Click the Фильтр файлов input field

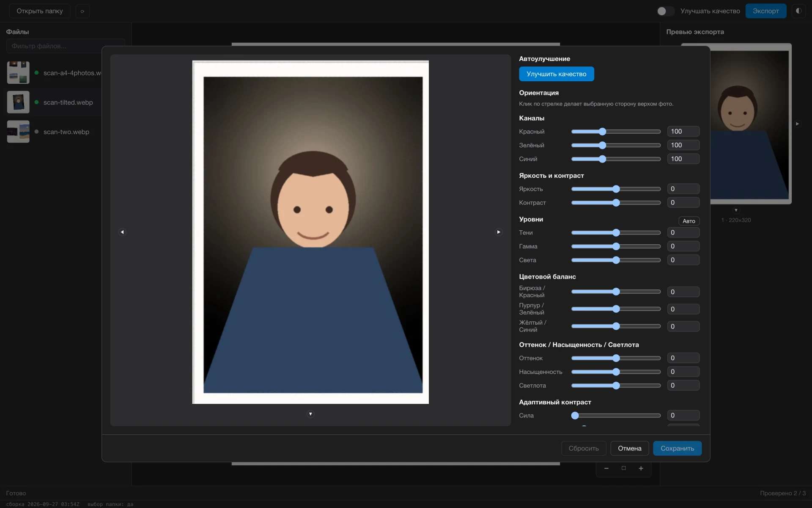pyautogui.click(x=66, y=46)
